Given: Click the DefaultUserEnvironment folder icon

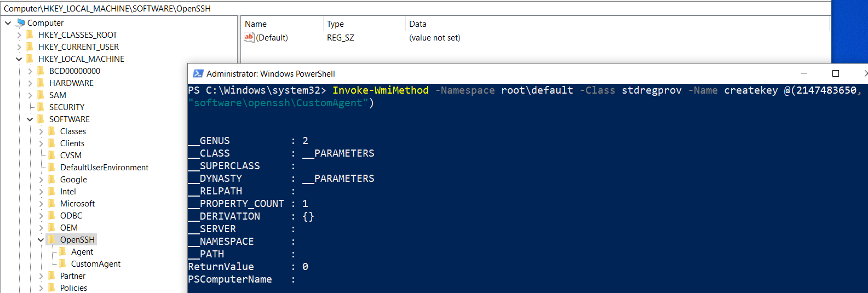Looking at the screenshot, I should [x=51, y=167].
